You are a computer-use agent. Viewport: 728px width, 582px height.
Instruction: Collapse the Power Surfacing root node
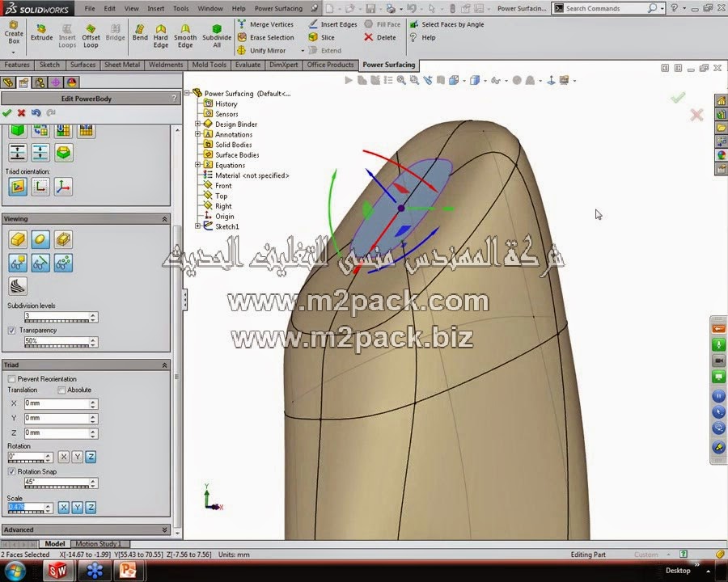coord(188,93)
